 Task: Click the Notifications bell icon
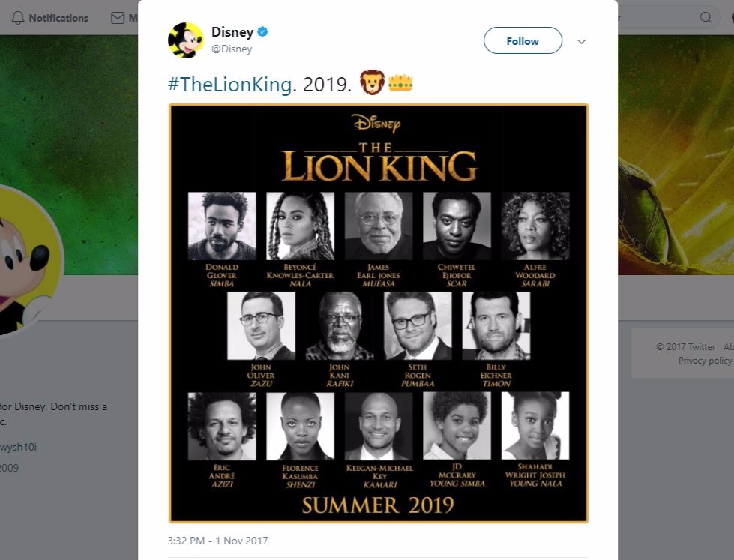click(18, 18)
